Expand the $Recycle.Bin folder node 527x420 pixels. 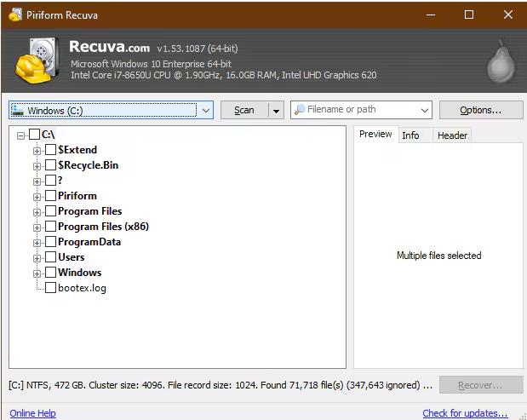(x=37, y=166)
